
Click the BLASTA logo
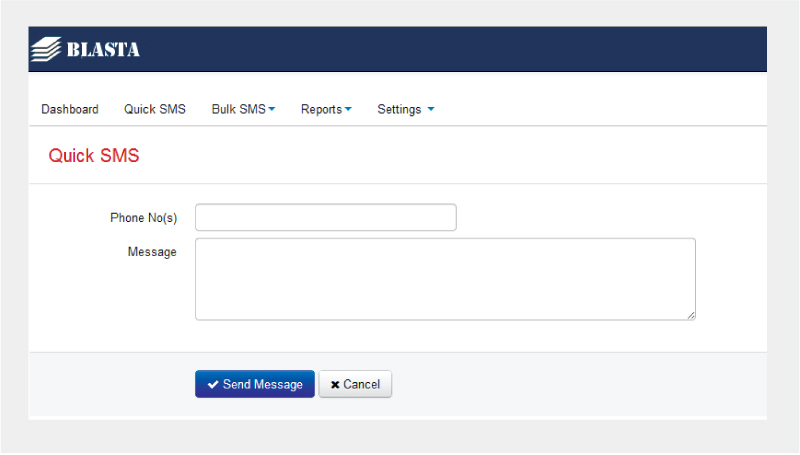[85, 49]
